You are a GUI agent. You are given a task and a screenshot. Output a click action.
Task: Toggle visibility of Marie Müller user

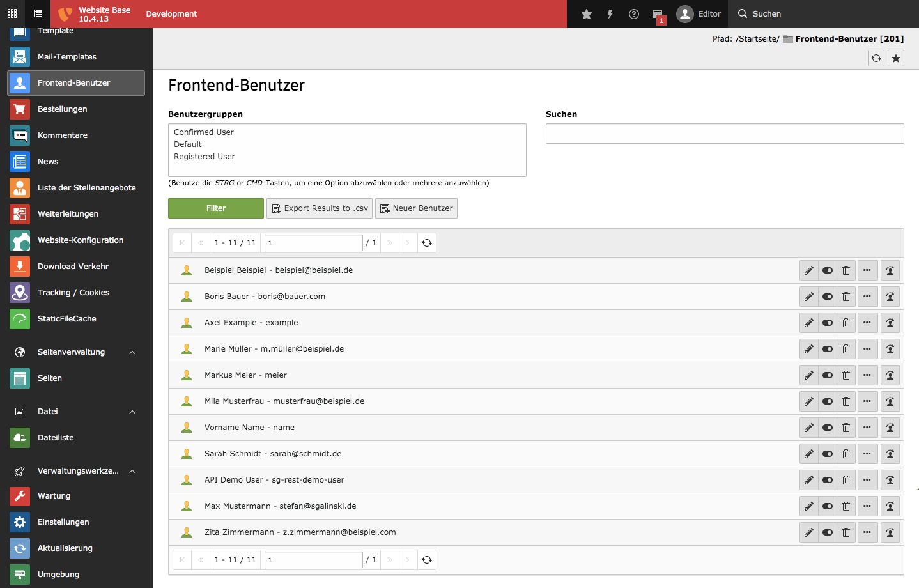[x=827, y=349]
